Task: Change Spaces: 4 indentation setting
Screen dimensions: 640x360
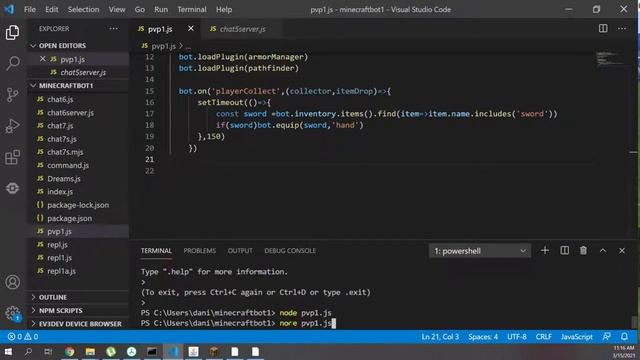Action: pos(483,337)
